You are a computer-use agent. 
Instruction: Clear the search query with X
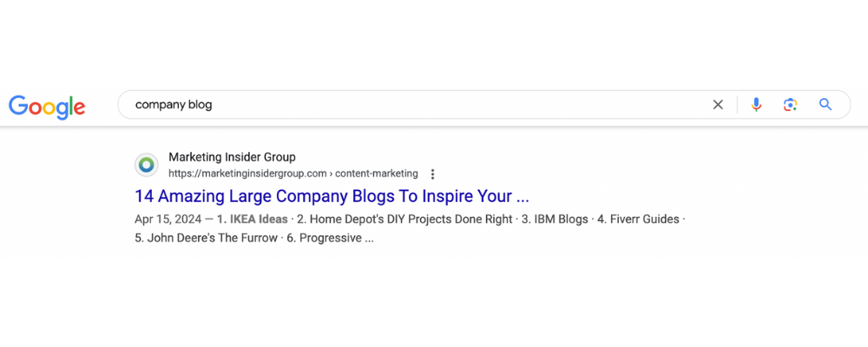718,105
